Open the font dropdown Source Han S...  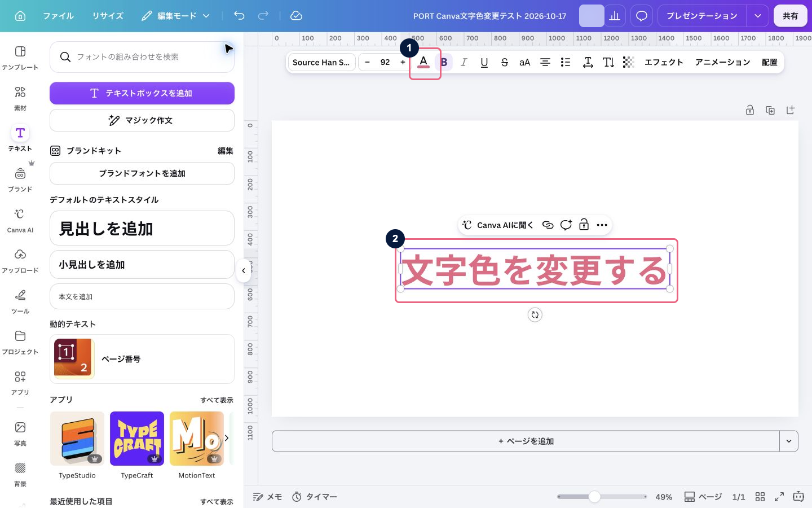tap(321, 62)
